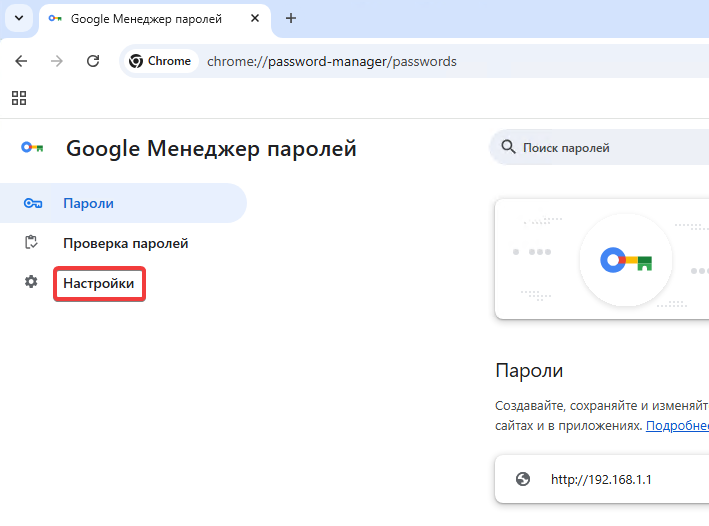Click the forward navigation arrow
The height and width of the screenshot is (526, 709).
click(57, 61)
